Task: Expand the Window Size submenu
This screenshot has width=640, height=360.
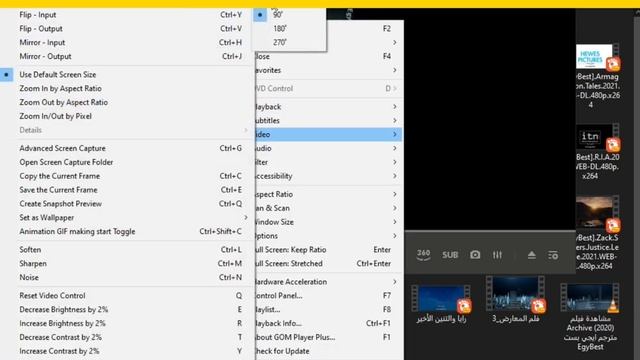Action: click(x=328, y=222)
